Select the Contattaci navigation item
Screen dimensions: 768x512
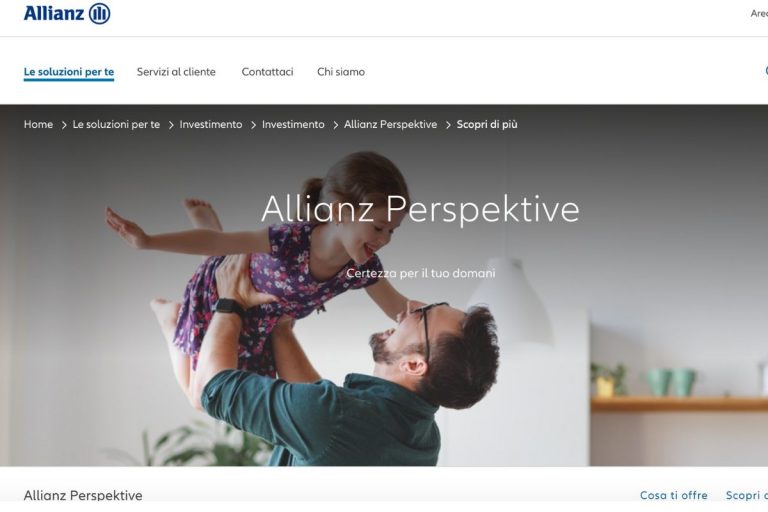pos(267,72)
